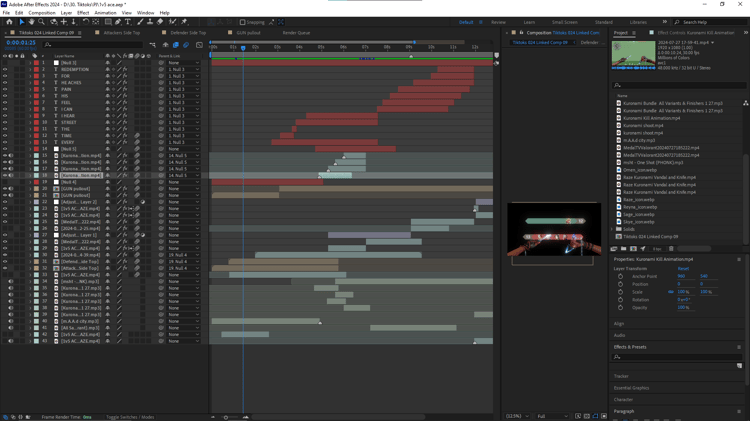The height and width of the screenshot is (421, 750).
Task: Open the Composition menu
Action: pyautogui.click(x=42, y=13)
